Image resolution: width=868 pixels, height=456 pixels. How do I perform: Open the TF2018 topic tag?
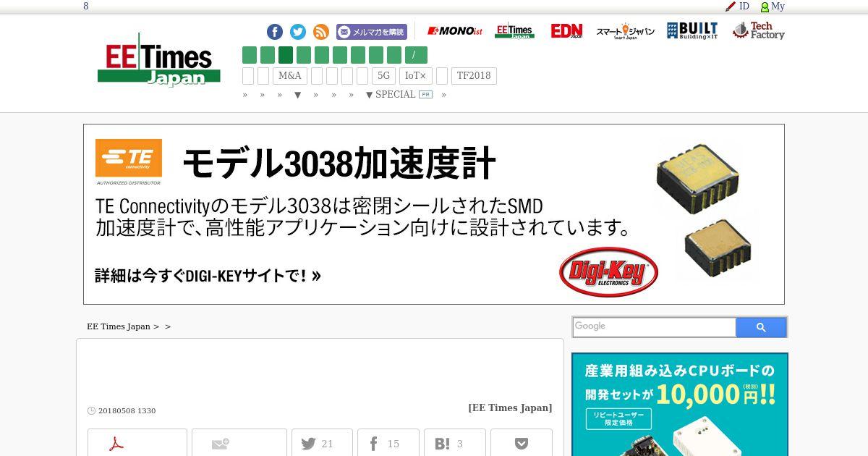click(474, 76)
